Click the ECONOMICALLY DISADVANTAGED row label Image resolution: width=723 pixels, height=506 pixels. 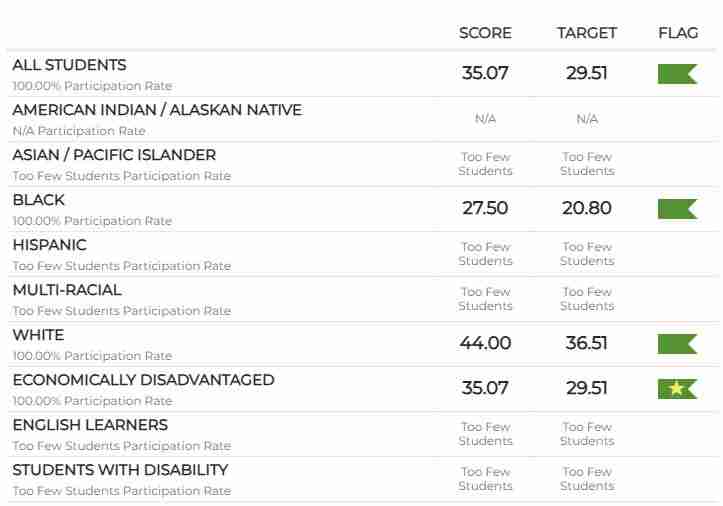143,380
